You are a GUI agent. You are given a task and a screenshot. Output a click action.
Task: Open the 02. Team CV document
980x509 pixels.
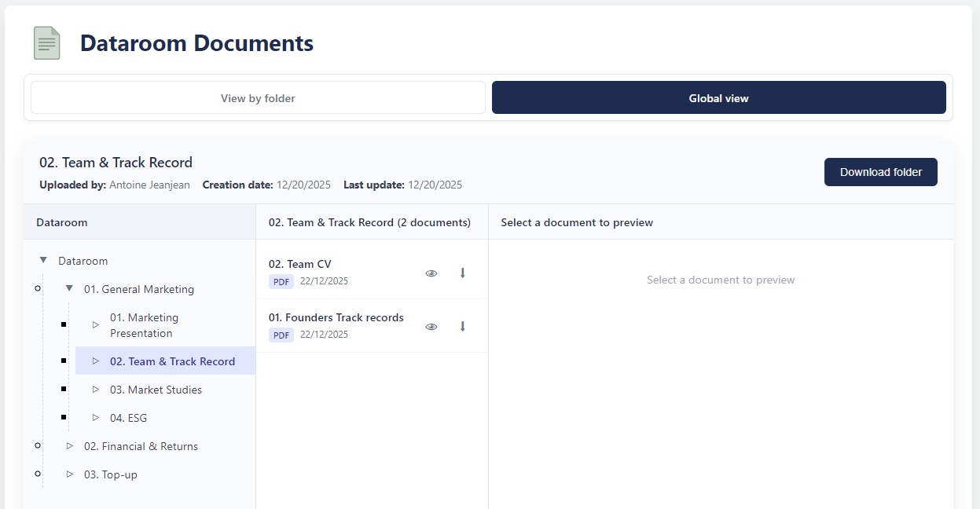[x=300, y=265]
